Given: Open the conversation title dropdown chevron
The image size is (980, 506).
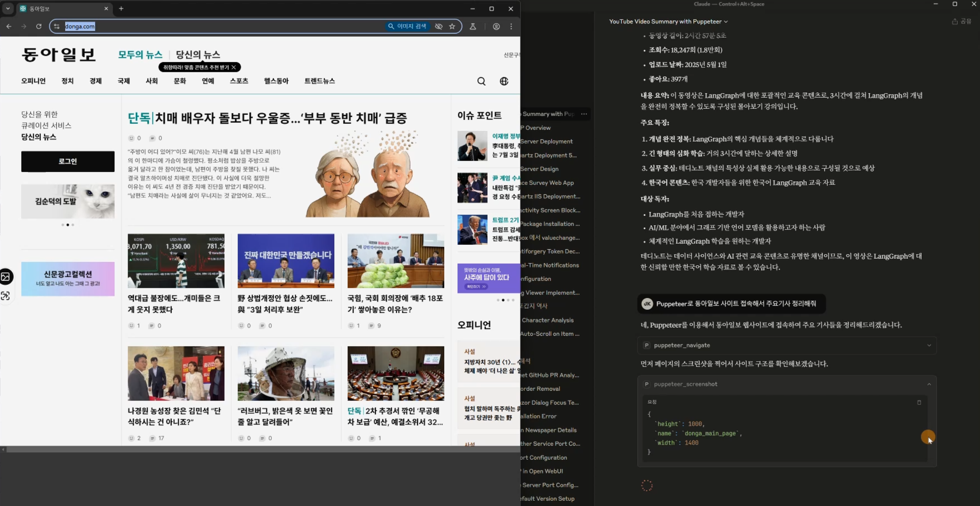Looking at the screenshot, I should pos(726,22).
